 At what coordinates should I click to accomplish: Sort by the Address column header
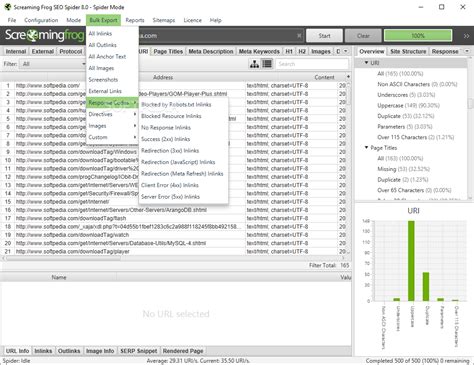163,77
